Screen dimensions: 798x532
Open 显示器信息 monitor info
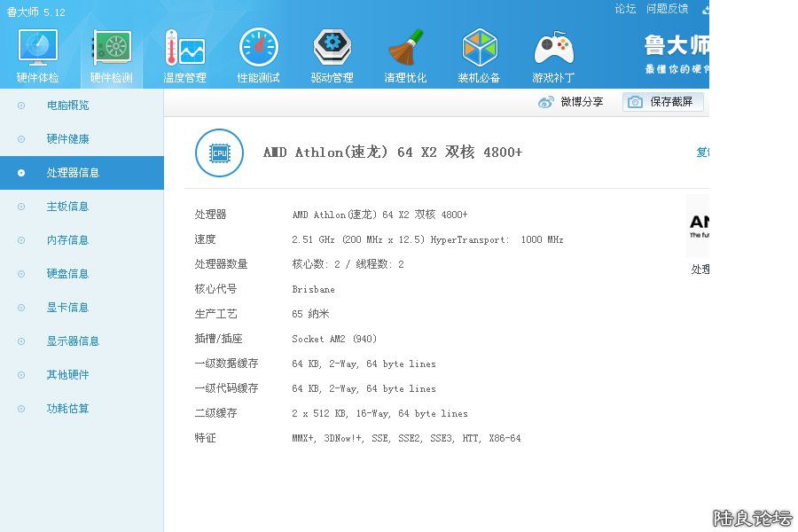point(73,341)
